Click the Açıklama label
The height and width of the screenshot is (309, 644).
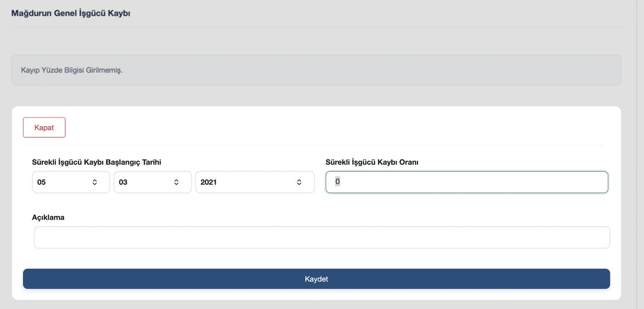coord(48,217)
